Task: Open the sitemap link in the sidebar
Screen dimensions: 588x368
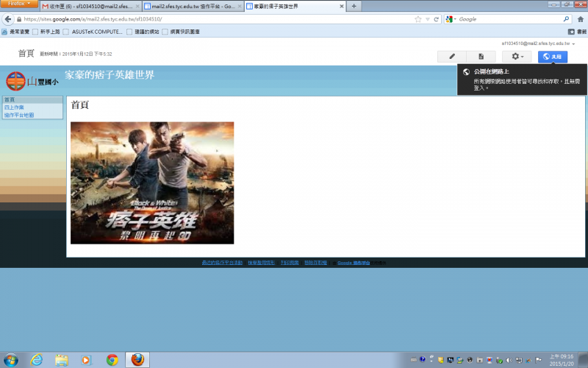Action: click(x=19, y=115)
